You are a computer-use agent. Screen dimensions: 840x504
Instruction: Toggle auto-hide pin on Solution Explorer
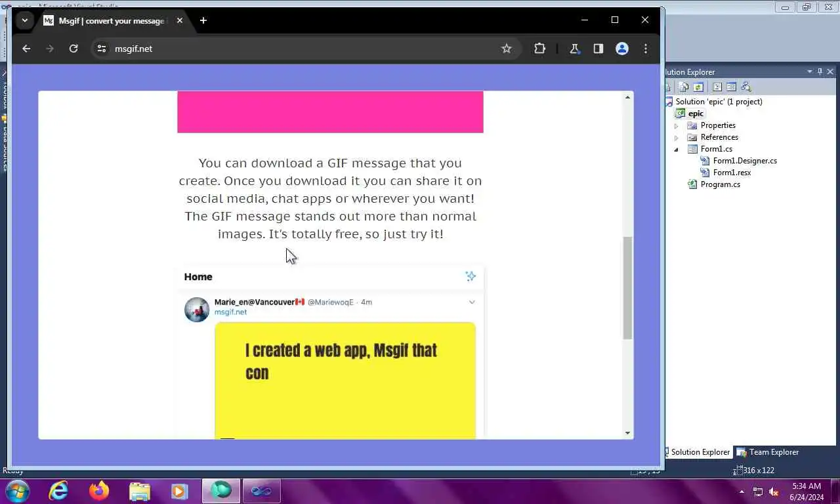820,72
